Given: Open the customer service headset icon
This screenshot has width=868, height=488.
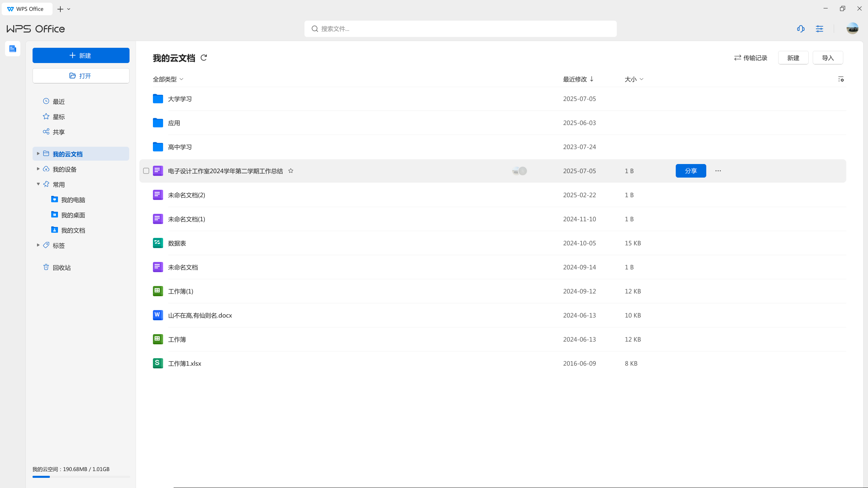Looking at the screenshot, I should pos(801,29).
